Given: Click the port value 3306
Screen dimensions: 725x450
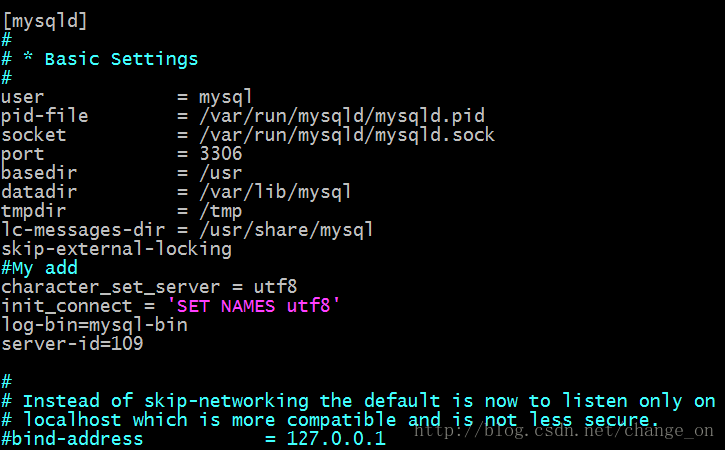Looking at the screenshot, I should 221,154.
